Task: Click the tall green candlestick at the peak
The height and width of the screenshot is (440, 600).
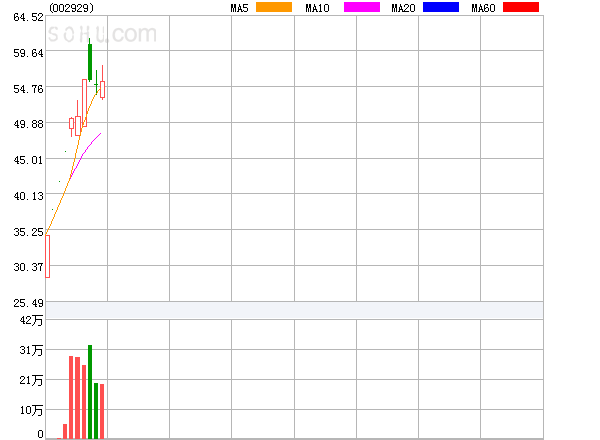Action: (x=90, y=61)
